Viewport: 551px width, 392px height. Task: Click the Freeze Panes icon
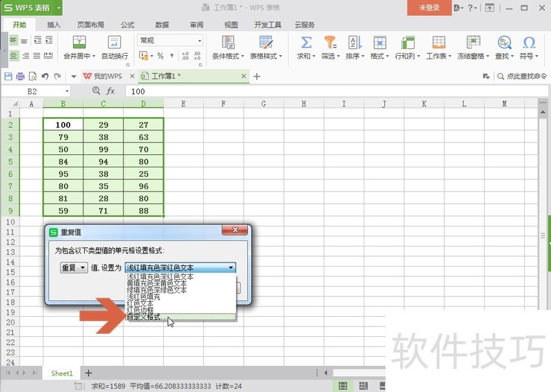click(473, 43)
